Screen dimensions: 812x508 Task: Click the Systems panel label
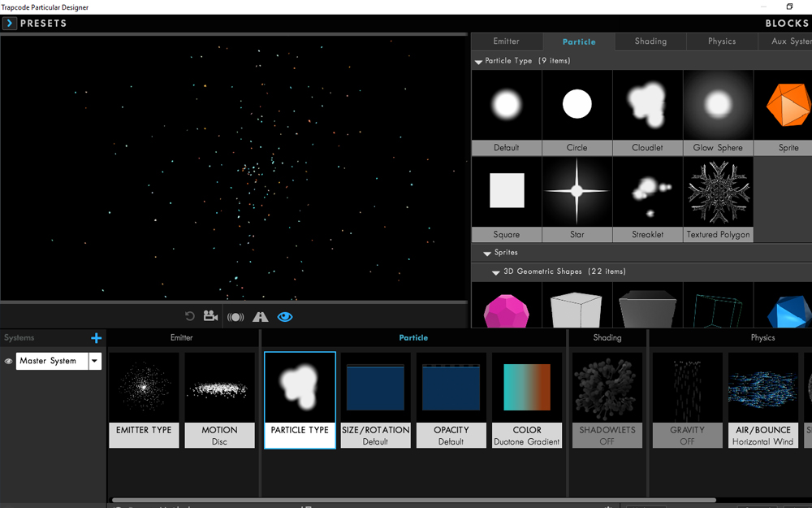click(x=19, y=338)
